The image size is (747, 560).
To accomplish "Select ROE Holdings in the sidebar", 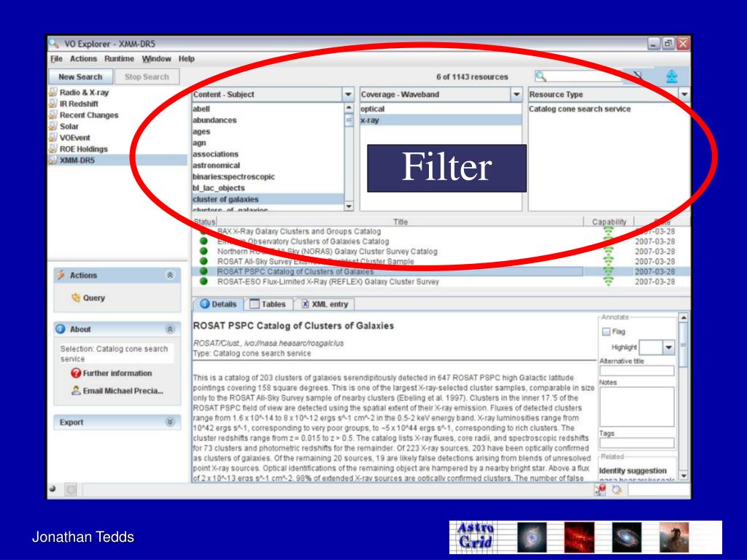I will 83,149.
